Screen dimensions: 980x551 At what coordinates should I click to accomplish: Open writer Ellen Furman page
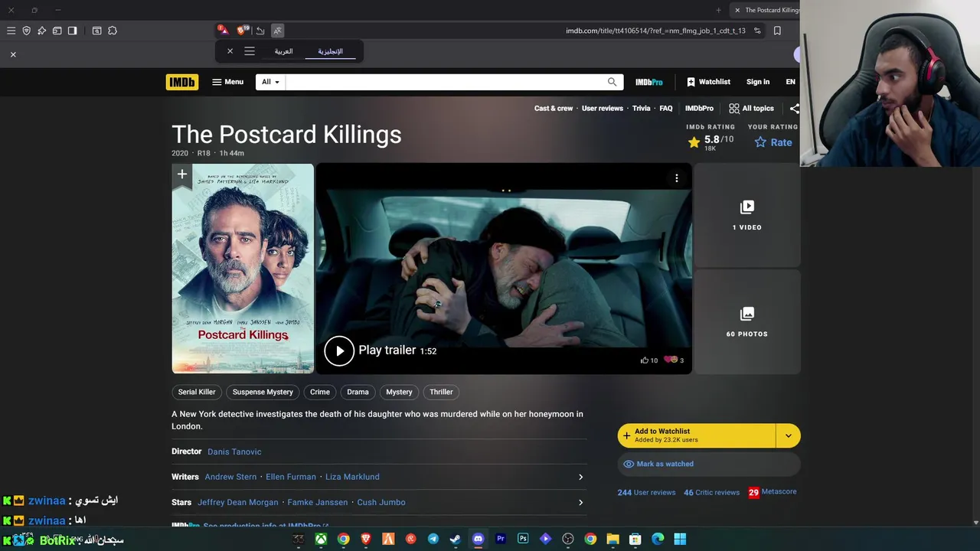[291, 477]
